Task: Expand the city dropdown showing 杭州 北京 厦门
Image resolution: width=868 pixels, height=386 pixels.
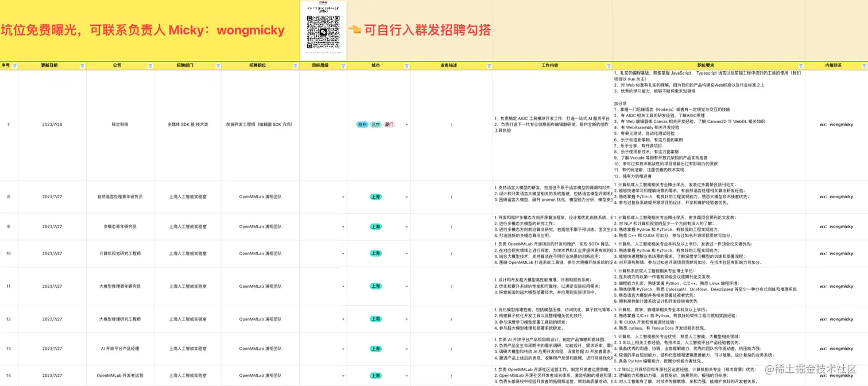Action: [406, 124]
